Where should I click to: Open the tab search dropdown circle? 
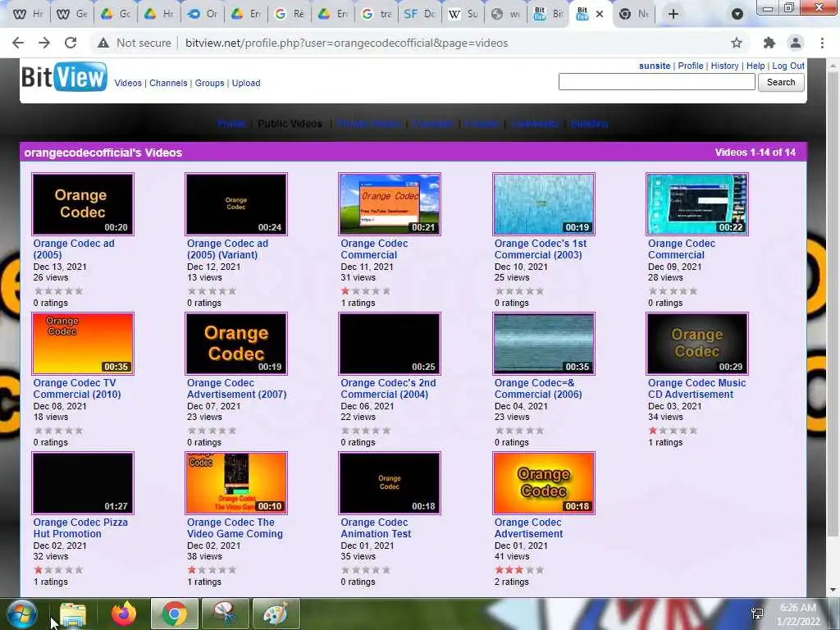point(737,14)
